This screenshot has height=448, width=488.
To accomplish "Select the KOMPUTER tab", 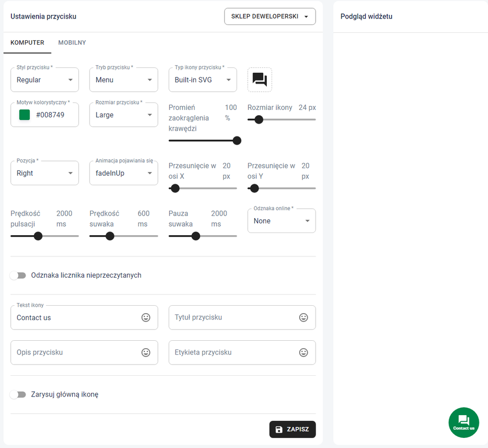I will 28,42.
